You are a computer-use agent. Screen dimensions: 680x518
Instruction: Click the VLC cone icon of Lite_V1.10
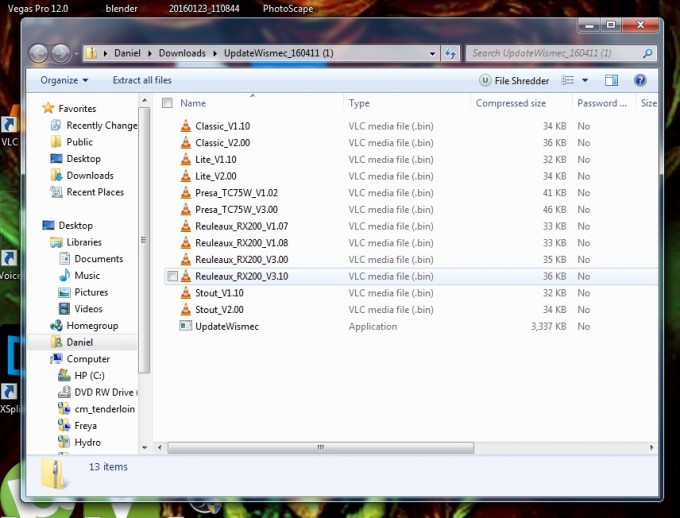pyautogui.click(x=186, y=159)
